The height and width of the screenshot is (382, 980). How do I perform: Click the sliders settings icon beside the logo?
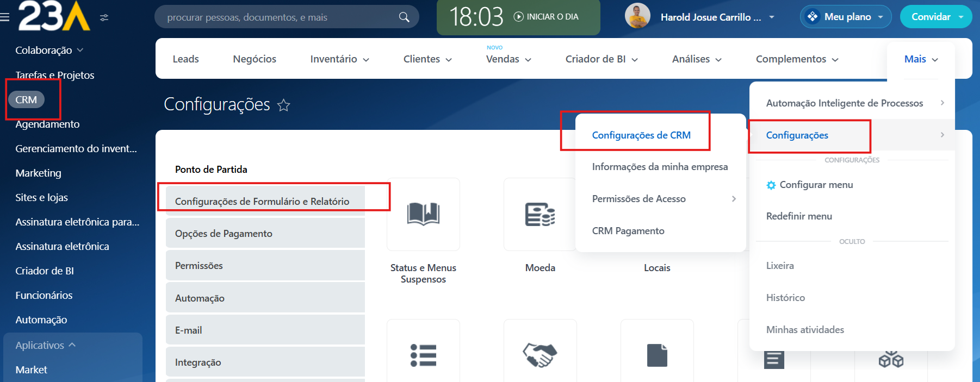click(x=104, y=17)
